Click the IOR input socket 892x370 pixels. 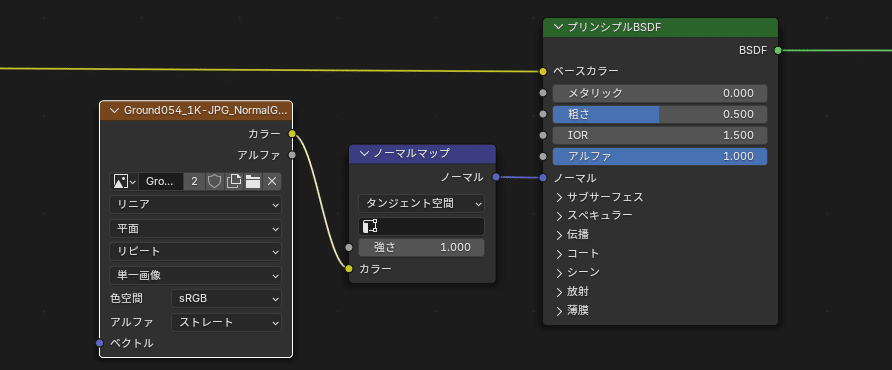tap(543, 135)
